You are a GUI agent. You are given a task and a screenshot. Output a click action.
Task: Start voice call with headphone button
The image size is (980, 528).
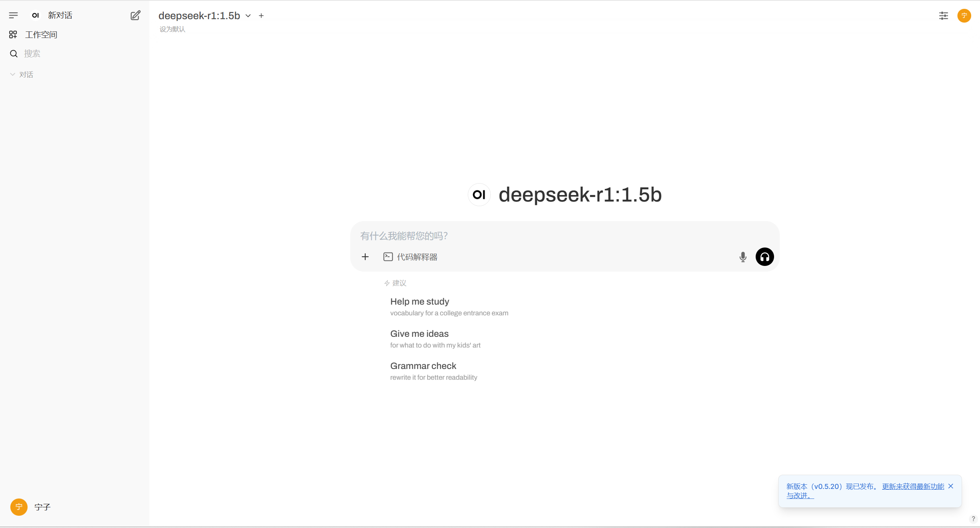[x=764, y=257]
